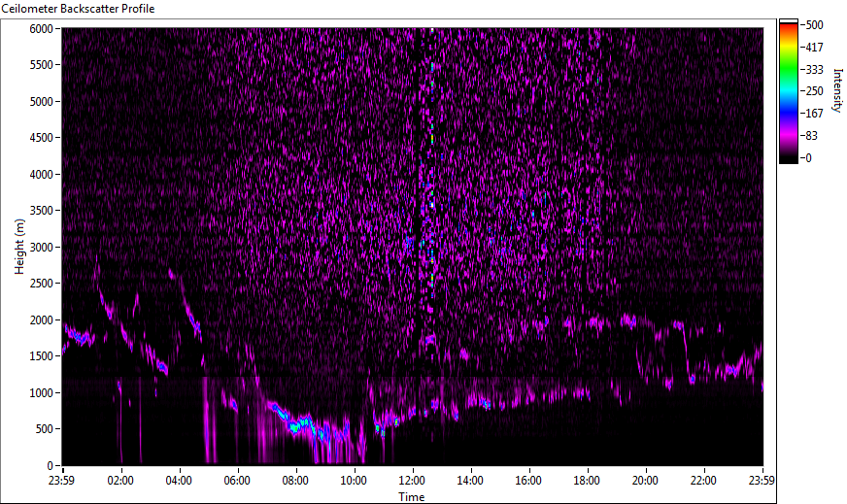Click the 22:00 time axis label
Screen dimensions: 847x504
[704, 481]
